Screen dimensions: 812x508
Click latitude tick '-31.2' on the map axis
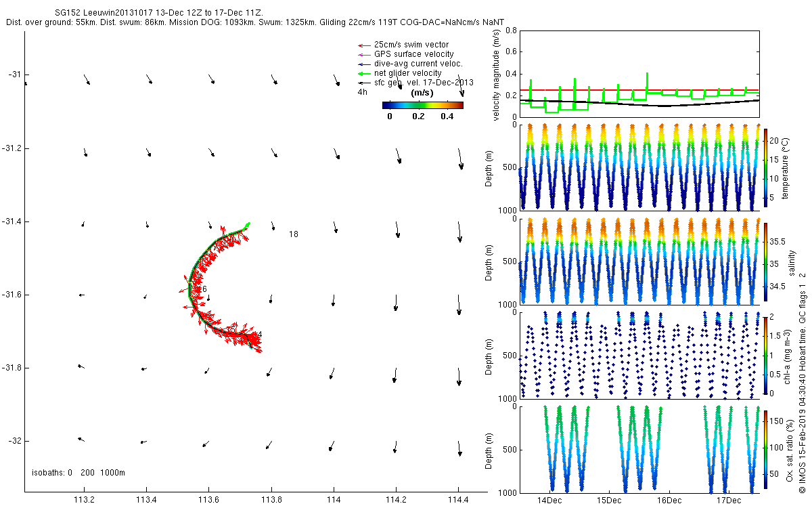click(11, 148)
